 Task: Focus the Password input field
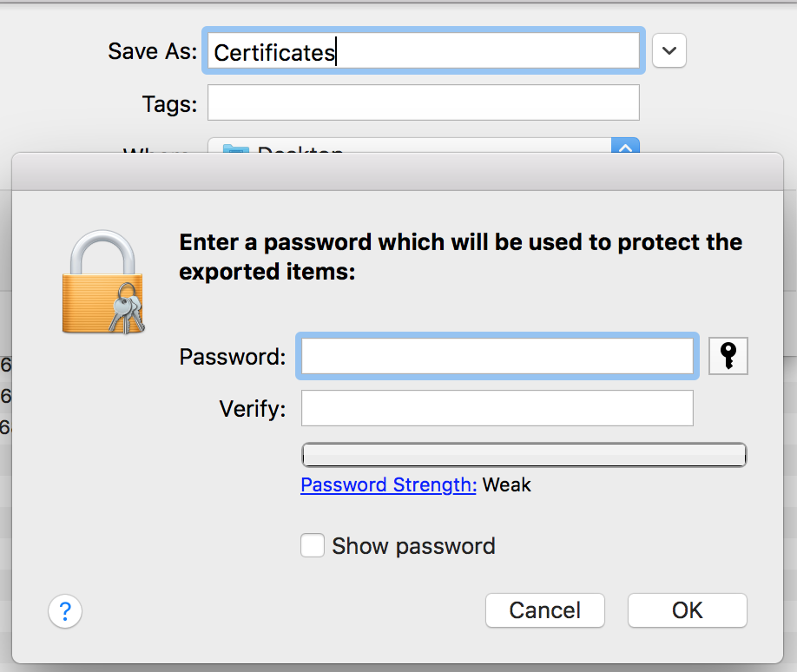[x=497, y=356]
